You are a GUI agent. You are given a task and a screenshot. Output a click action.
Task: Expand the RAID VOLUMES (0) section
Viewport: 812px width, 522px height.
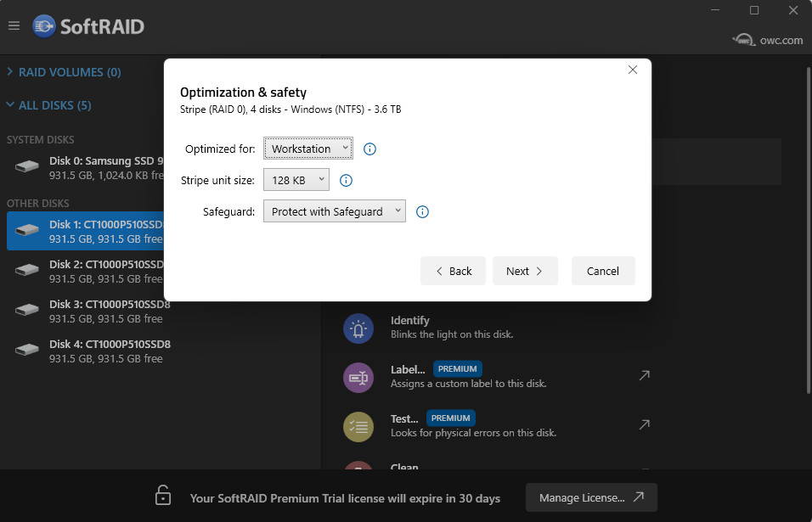65,72
